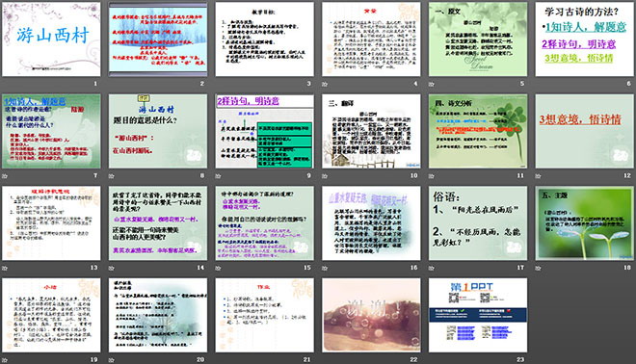Image resolution: width=636 pixels, height=364 pixels.
Task: Click the animation star icon under slide 17
Action: coord(431,268)
